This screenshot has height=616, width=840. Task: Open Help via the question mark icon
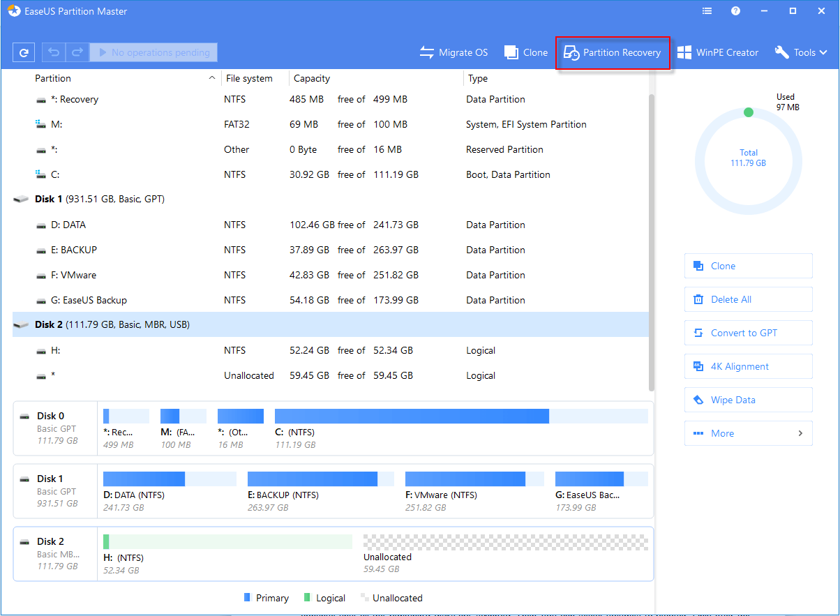735,11
